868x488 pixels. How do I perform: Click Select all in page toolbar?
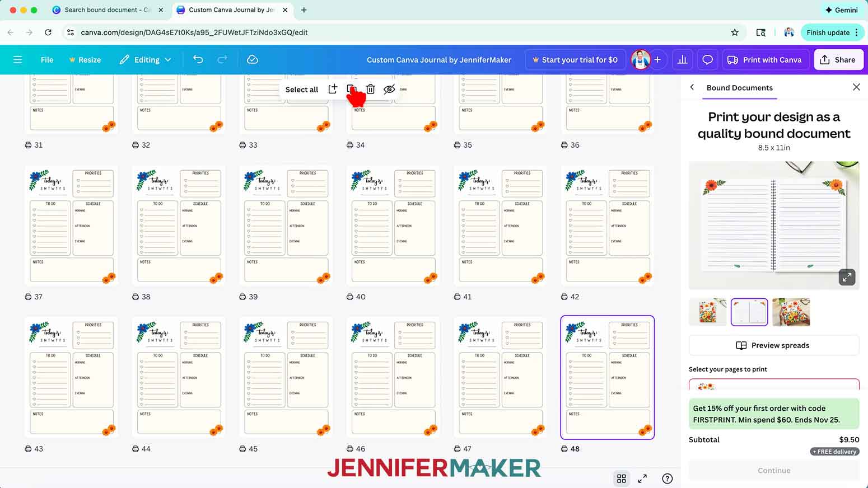(301, 90)
